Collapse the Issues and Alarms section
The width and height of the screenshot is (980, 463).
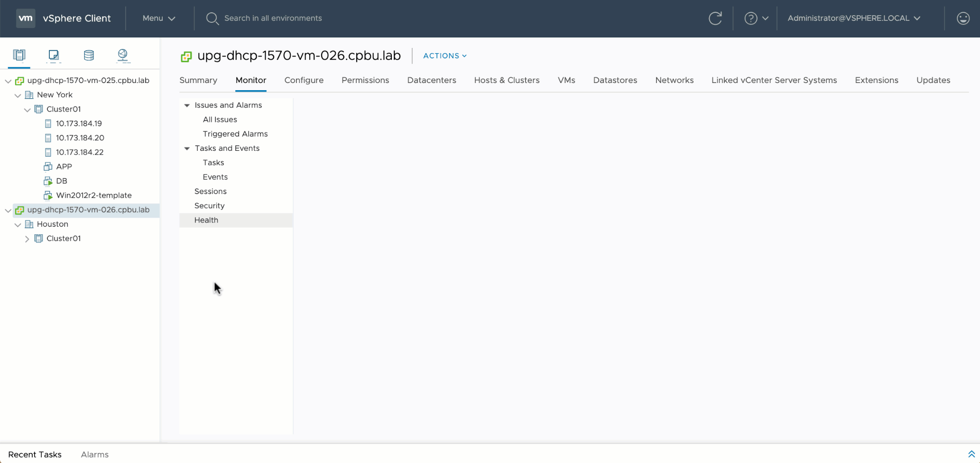187,105
